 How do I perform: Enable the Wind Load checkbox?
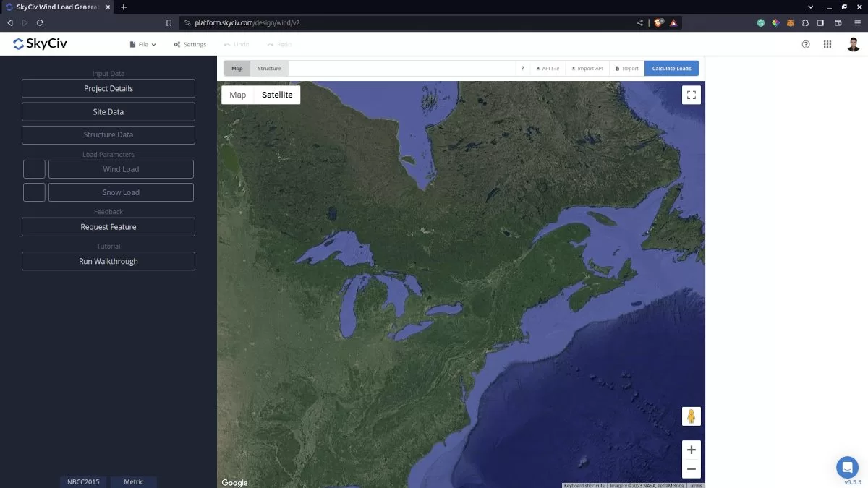[x=33, y=168]
